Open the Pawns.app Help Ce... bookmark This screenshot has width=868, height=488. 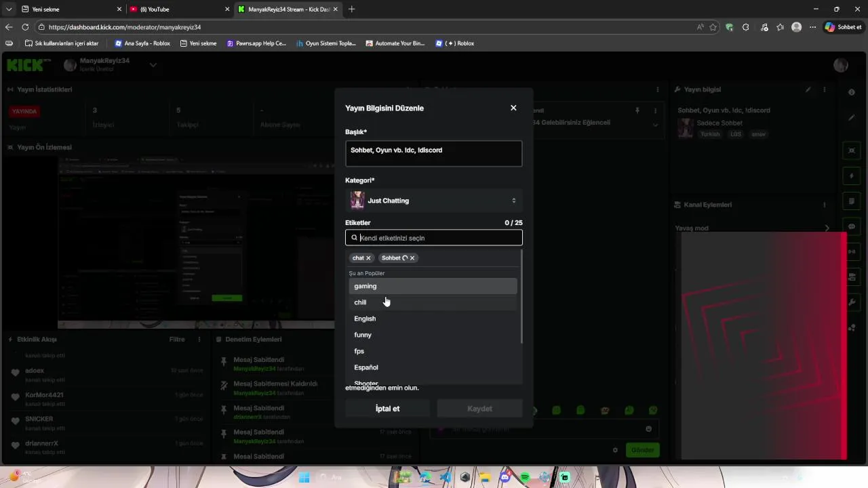256,43
